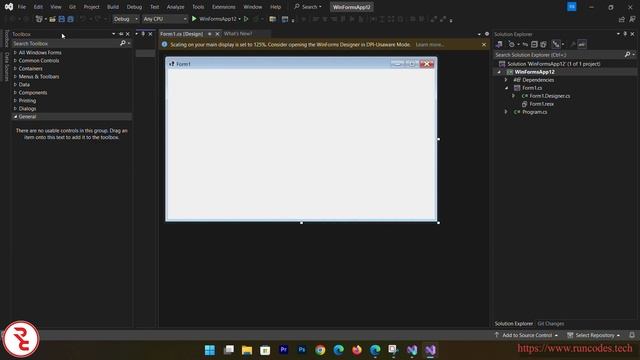Expand the Program.cs node
The width and height of the screenshot is (640, 360).
click(506, 112)
